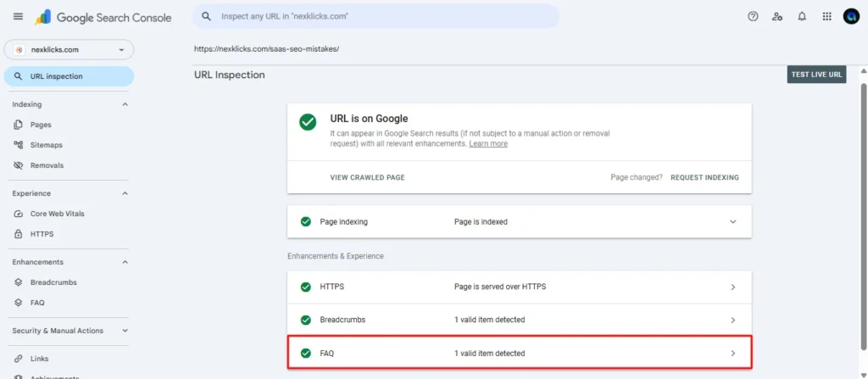The height and width of the screenshot is (379, 868).
Task: Click the Links icon in sidebar
Action: (19, 359)
